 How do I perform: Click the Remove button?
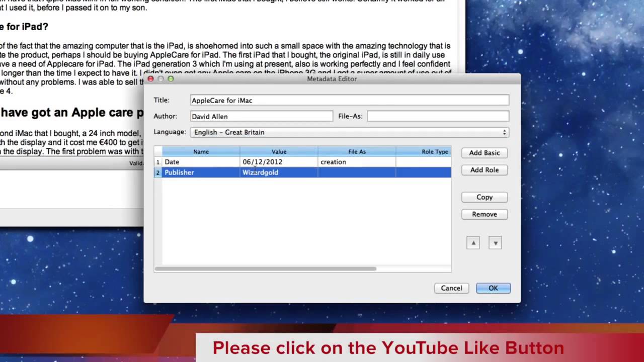485,214
